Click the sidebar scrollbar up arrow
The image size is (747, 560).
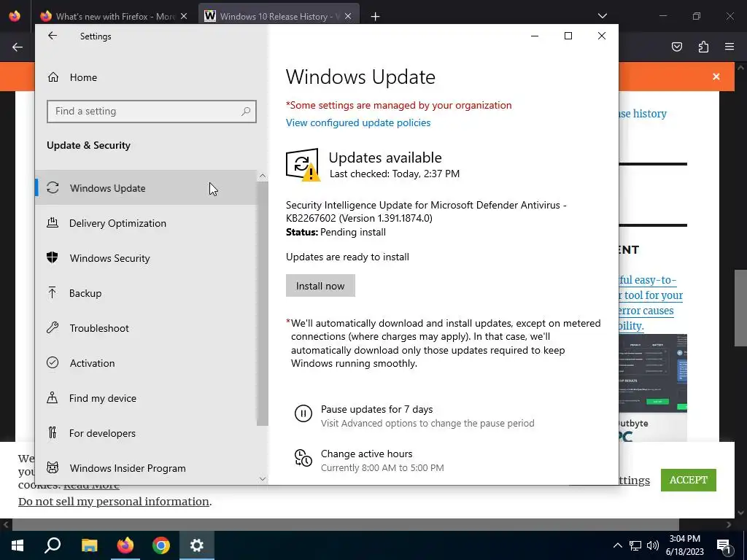[x=262, y=176]
